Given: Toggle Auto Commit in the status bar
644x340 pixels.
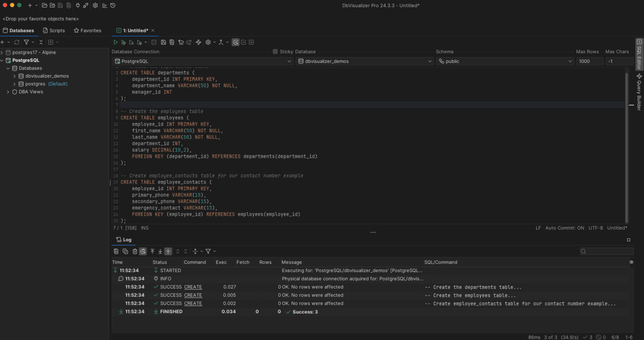Looking at the screenshot, I should [x=565, y=228].
